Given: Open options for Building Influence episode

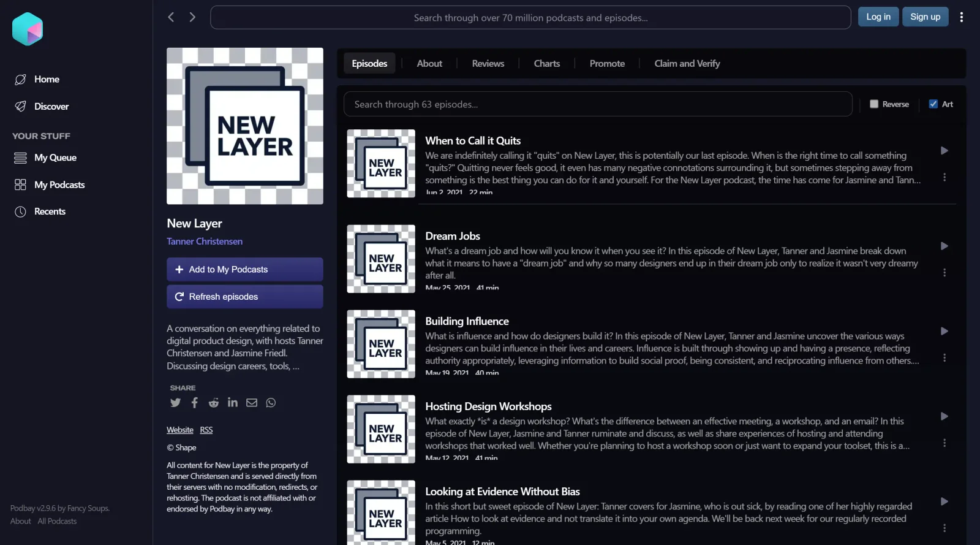Looking at the screenshot, I should pos(944,357).
